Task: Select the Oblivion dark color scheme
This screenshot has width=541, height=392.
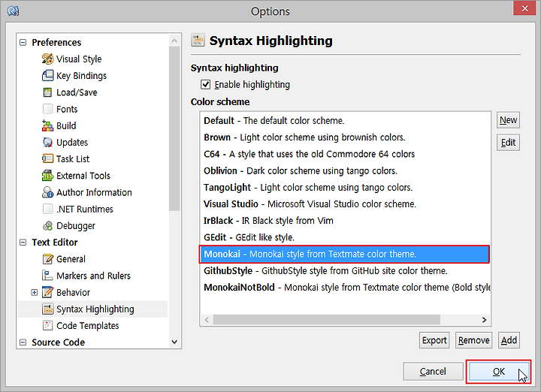Action: click(x=345, y=170)
